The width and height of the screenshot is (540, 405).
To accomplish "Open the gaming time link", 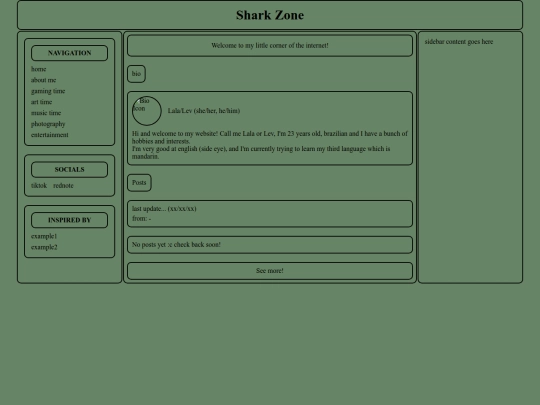I will (x=48, y=91).
